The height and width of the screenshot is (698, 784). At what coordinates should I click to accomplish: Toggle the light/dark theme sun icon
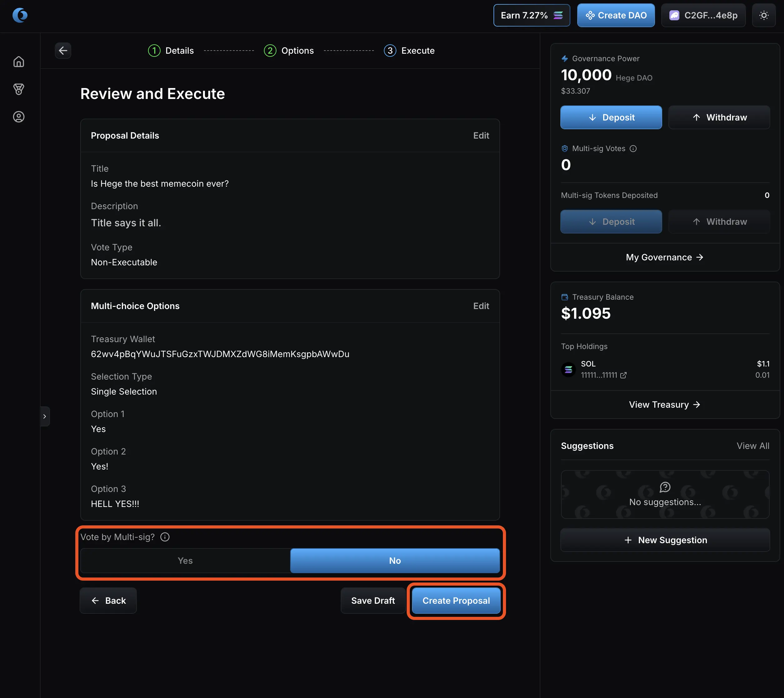point(764,15)
